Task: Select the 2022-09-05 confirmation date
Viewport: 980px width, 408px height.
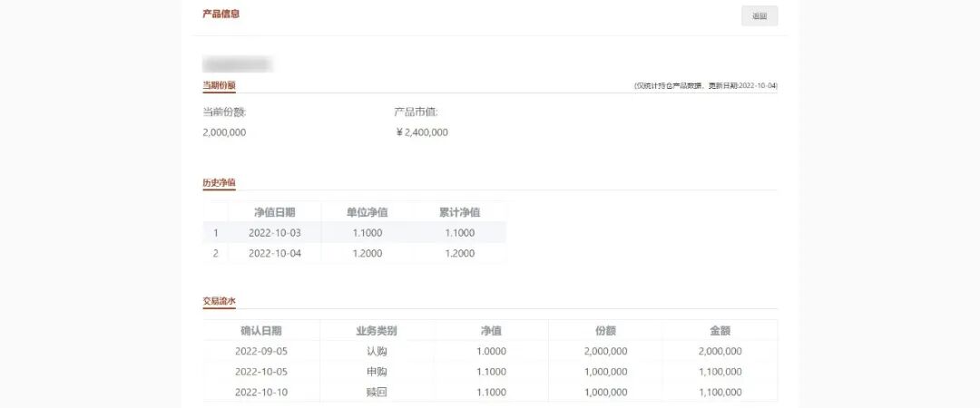Action: click(261, 351)
